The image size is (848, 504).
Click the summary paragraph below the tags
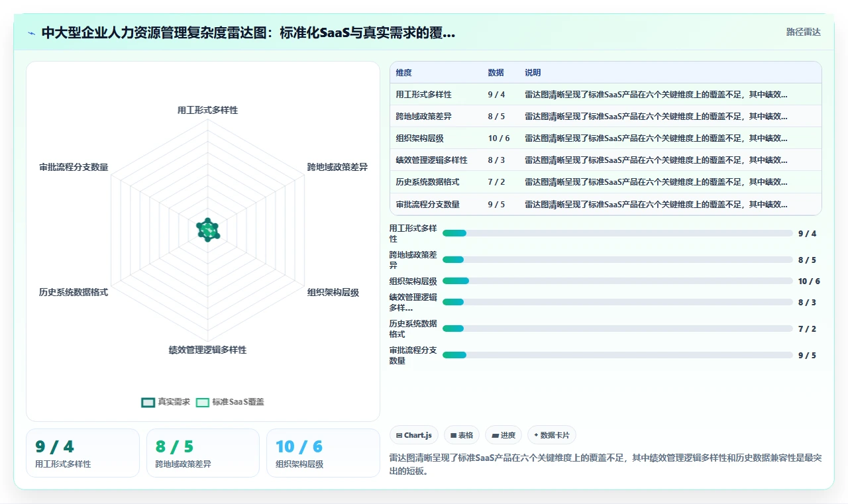point(606,464)
